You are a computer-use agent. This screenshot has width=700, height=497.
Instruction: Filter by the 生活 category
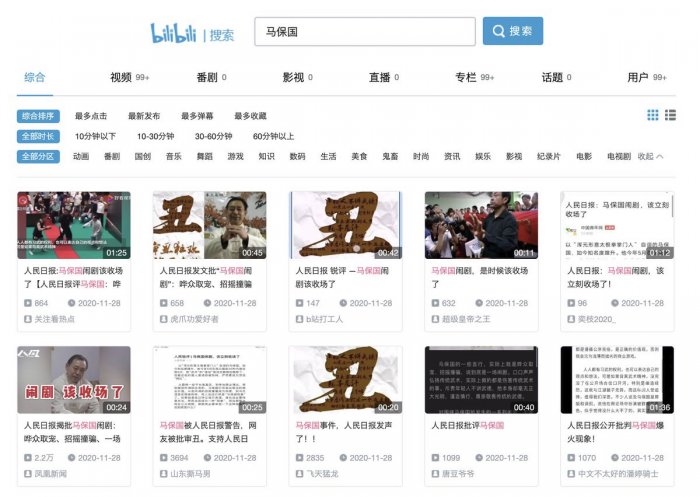pos(329,156)
